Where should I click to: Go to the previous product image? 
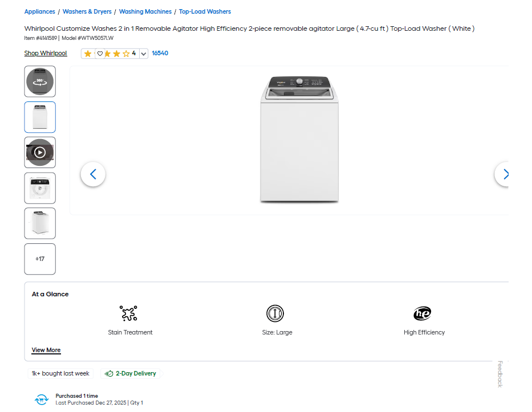tap(93, 174)
